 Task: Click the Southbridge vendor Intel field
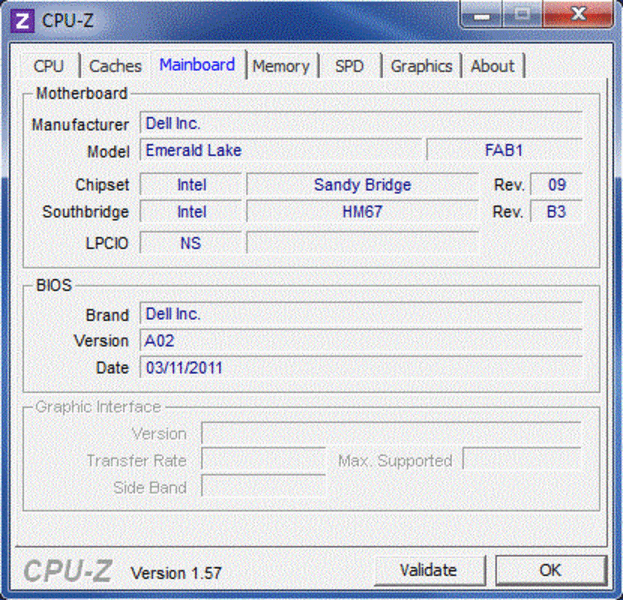(x=191, y=212)
